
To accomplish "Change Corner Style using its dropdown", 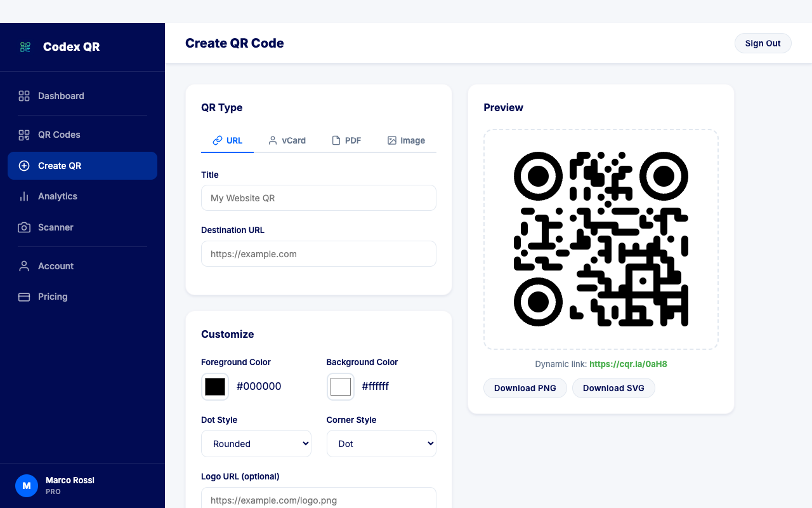I will tap(381, 443).
